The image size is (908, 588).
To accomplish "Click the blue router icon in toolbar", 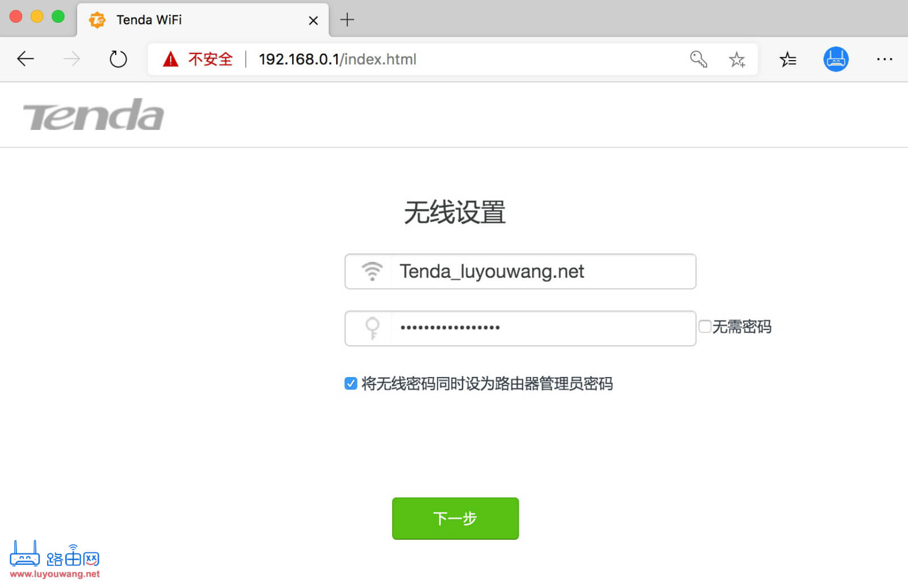I will click(836, 58).
